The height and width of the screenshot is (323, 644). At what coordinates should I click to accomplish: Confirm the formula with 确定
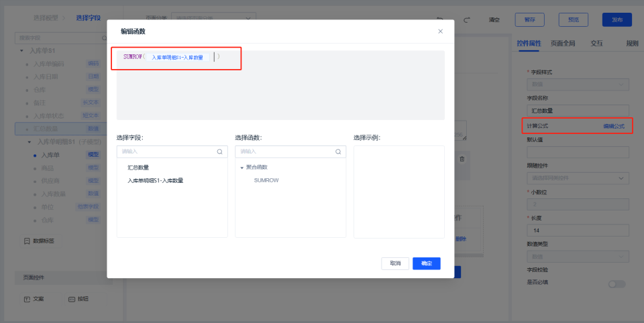pos(427,263)
